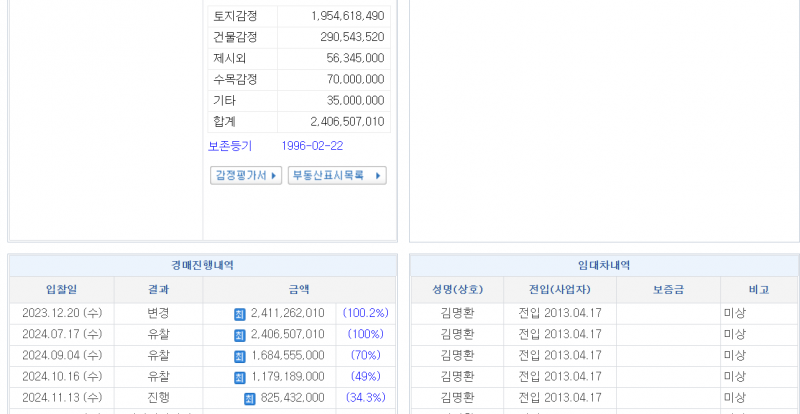Screen dimensions: 800x414
Task: Click the 유찰 result for 2024.09.04
Action: (x=158, y=355)
